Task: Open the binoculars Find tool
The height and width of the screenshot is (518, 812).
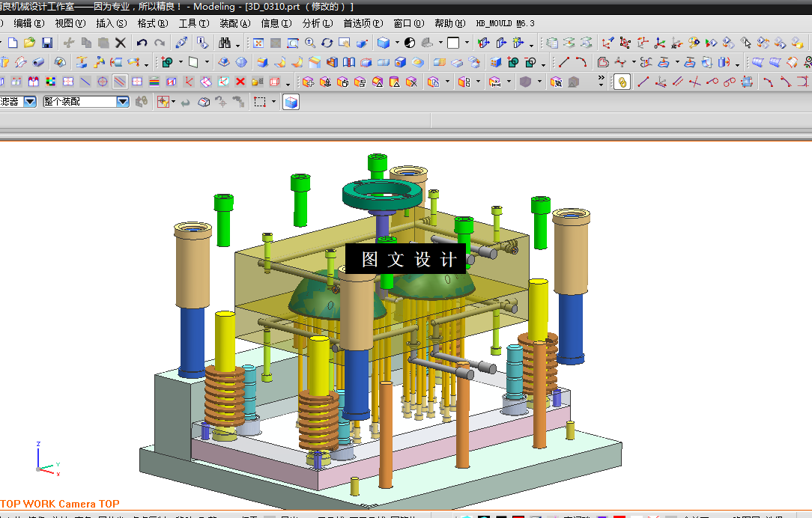Action: click(x=225, y=43)
